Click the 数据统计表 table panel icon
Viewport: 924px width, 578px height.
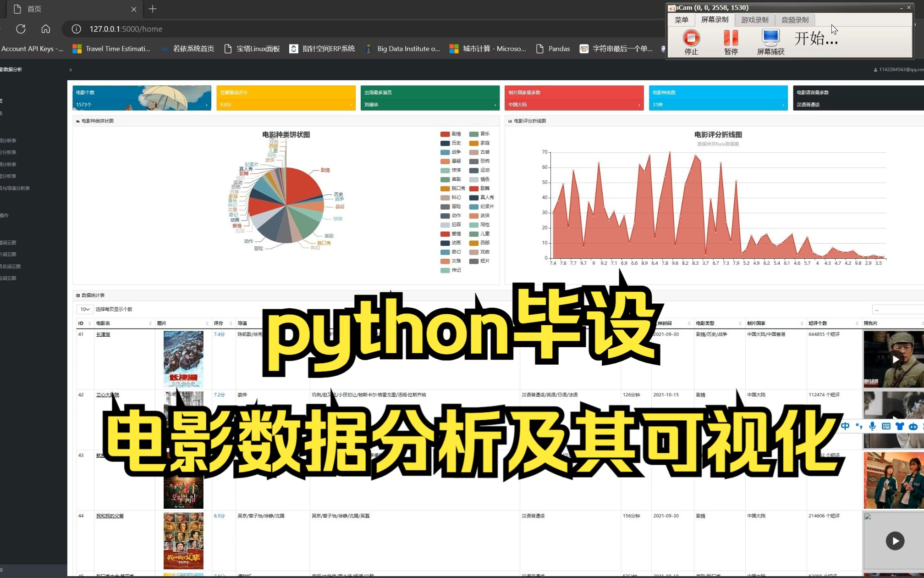point(77,295)
